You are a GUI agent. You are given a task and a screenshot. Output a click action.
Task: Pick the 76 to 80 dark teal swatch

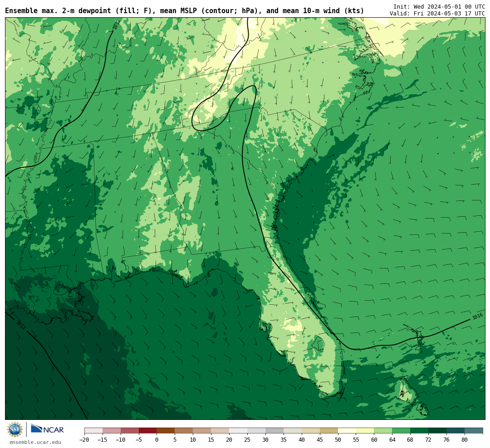[x=456, y=431]
